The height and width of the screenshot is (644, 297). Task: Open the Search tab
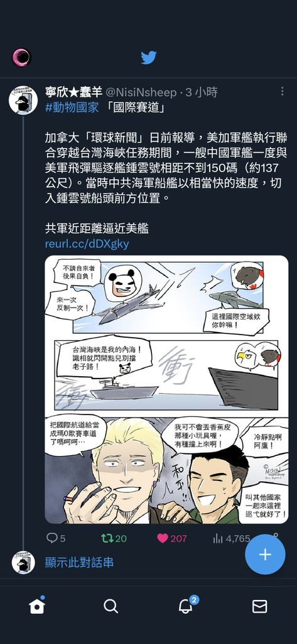click(111, 606)
